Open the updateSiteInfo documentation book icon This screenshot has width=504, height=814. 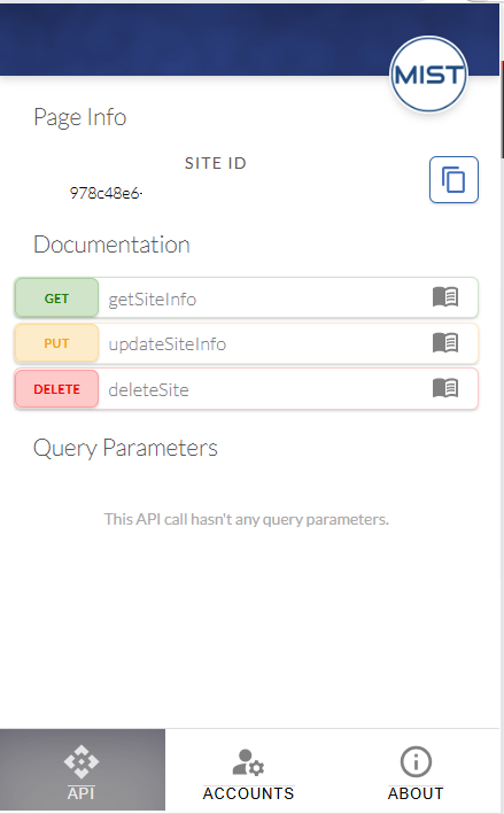[x=445, y=342]
